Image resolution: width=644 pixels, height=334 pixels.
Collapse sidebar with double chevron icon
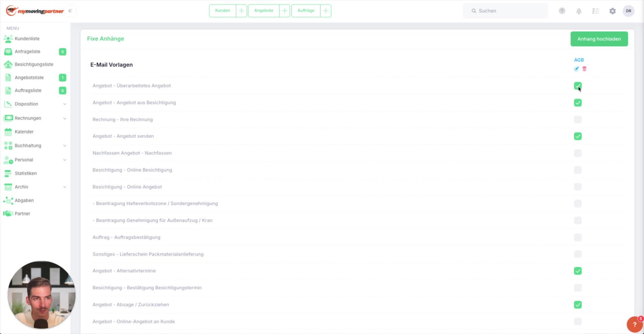[x=70, y=11]
